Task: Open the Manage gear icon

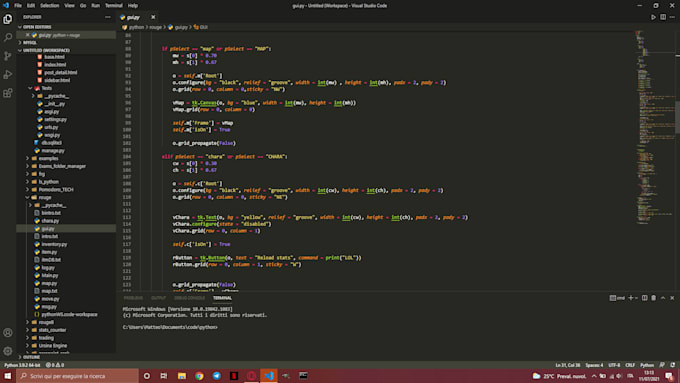Action: [x=7, y=351]
